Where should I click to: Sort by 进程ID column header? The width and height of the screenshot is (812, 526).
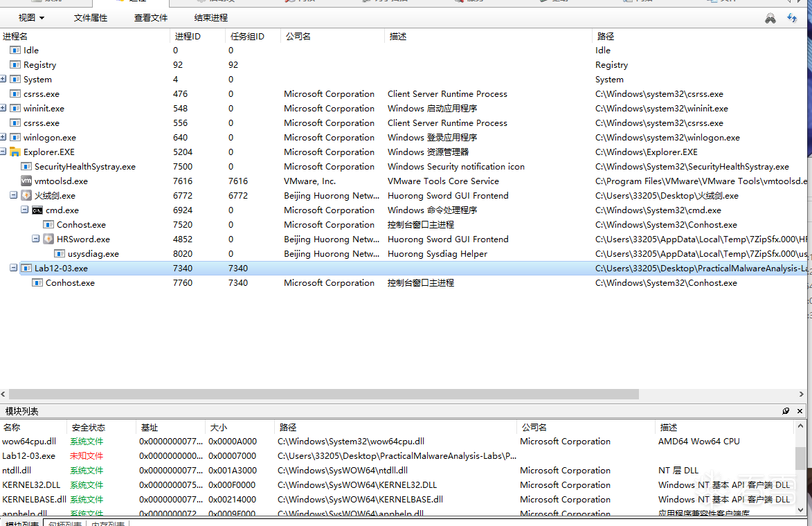click(x=198, y=36)
